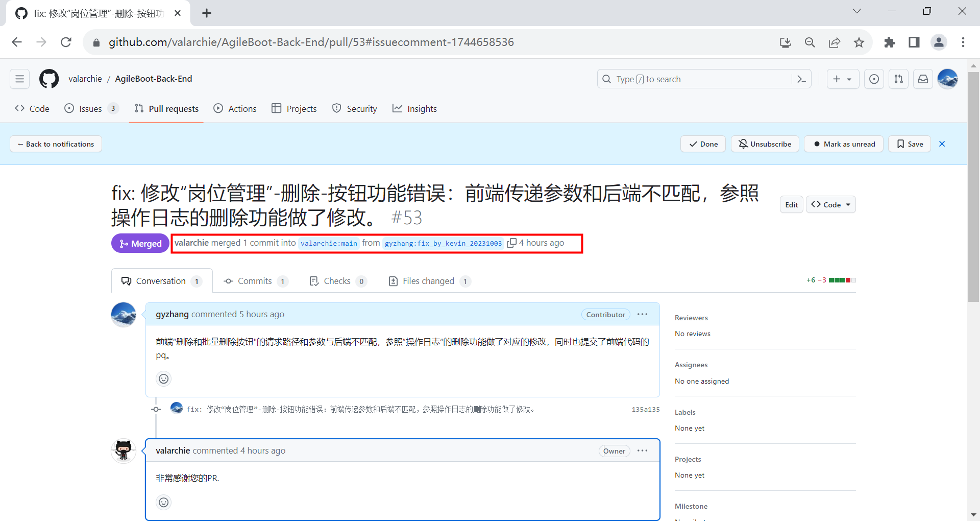
Task: Toggle Chrome side panel icon
Action: [x=914, y=42]
